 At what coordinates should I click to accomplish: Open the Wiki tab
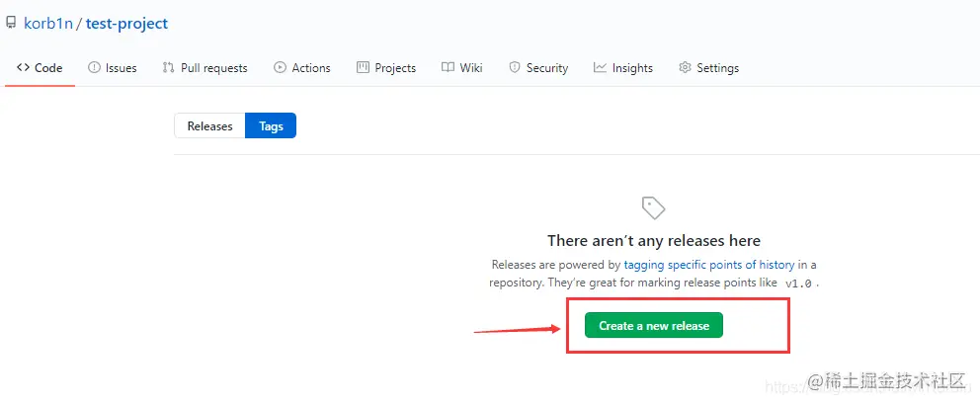(462, 68)
